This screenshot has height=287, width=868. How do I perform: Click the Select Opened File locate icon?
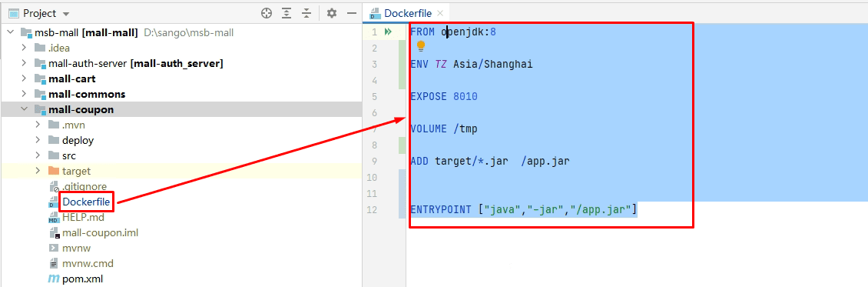coord(267,13)
